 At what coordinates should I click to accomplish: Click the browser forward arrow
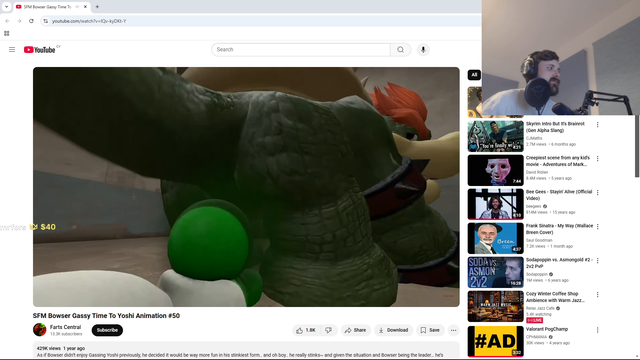(x=19, y=21)
